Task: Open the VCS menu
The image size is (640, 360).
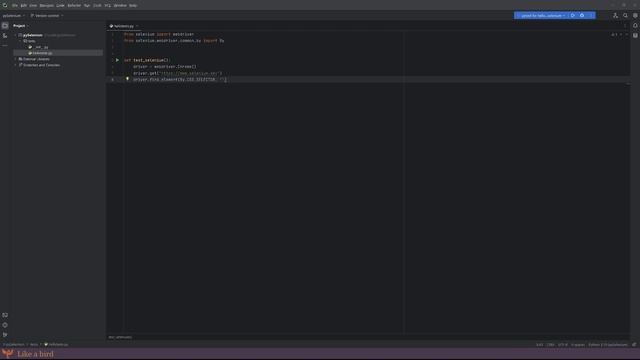Action: 108,5
